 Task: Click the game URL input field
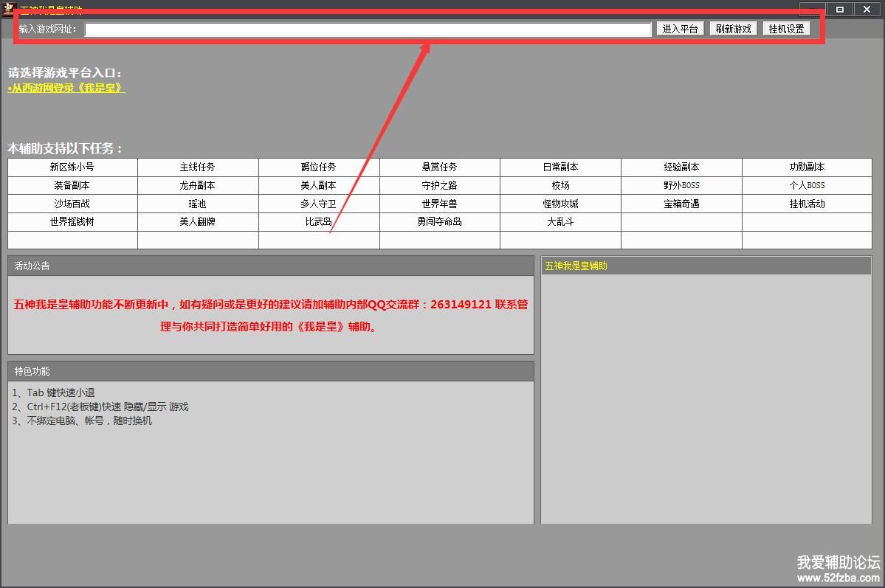click(368, 30)
